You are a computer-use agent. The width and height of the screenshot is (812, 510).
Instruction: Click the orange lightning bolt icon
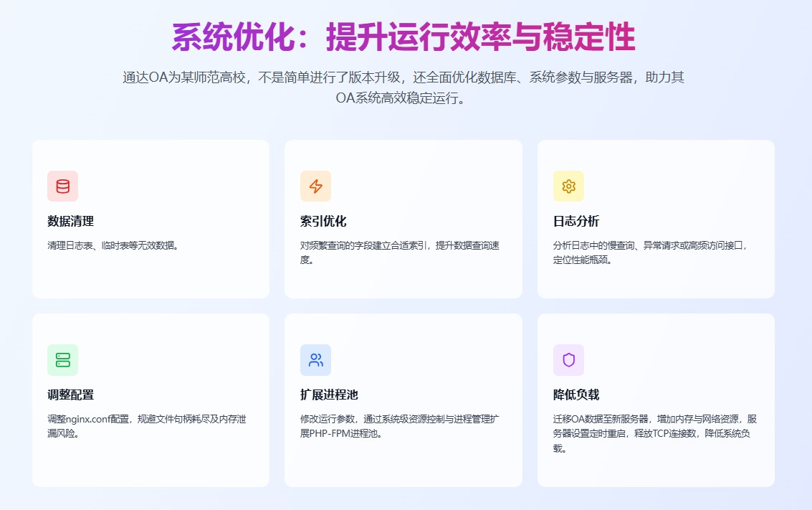[x=315, y=186]
